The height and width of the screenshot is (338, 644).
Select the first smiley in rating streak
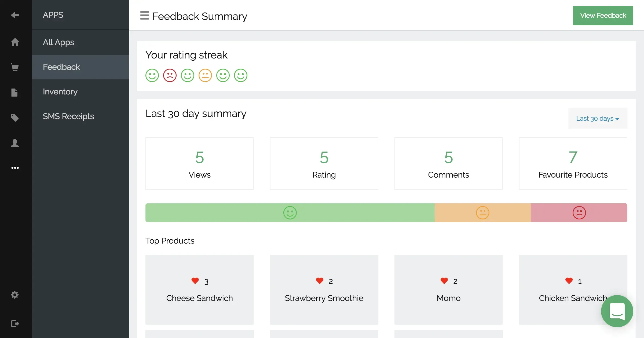[152, 75]
